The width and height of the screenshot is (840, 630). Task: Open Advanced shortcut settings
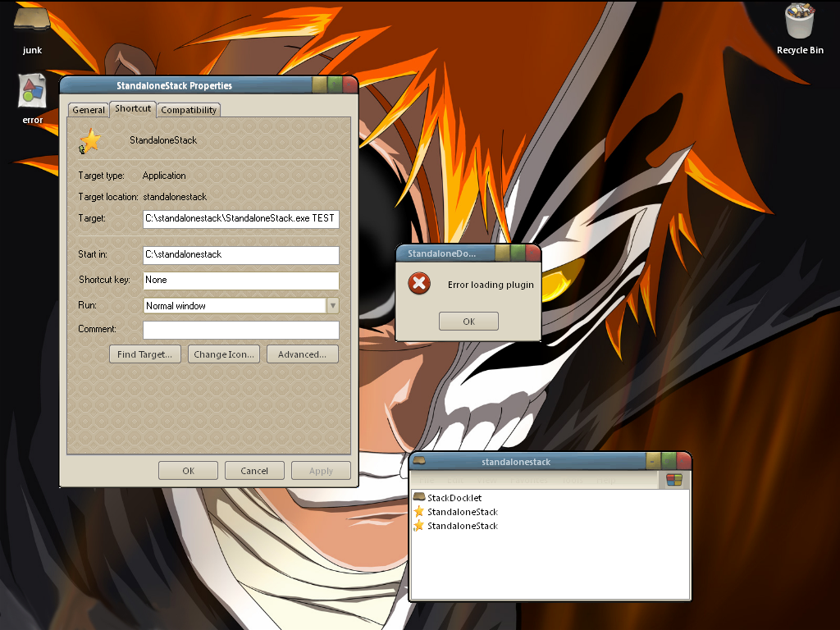pyautogui.click(x=302, y=354)
